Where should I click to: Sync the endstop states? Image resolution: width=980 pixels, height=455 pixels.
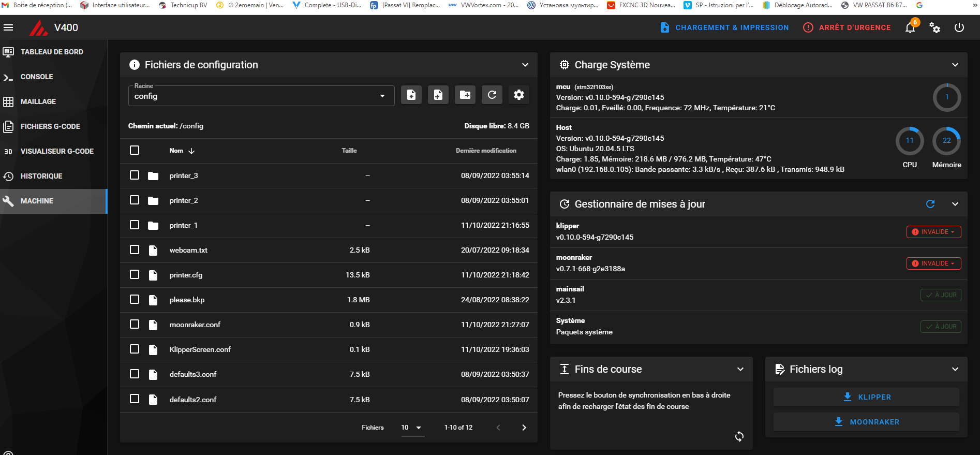[x=739, y=436]
